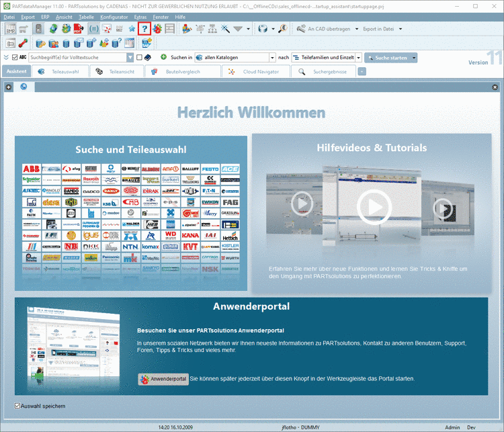Click the Anwenderportal icon beside the help icon

(157, 29)
